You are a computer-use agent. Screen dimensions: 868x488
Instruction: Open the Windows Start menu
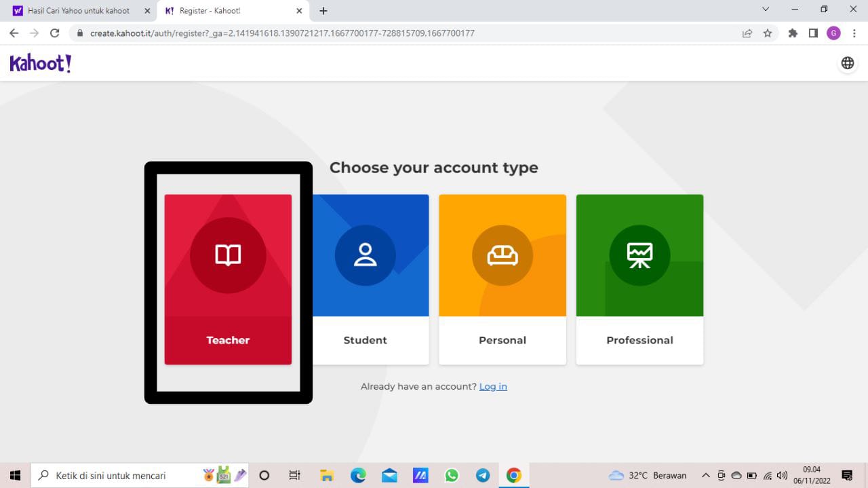[15, 475]
